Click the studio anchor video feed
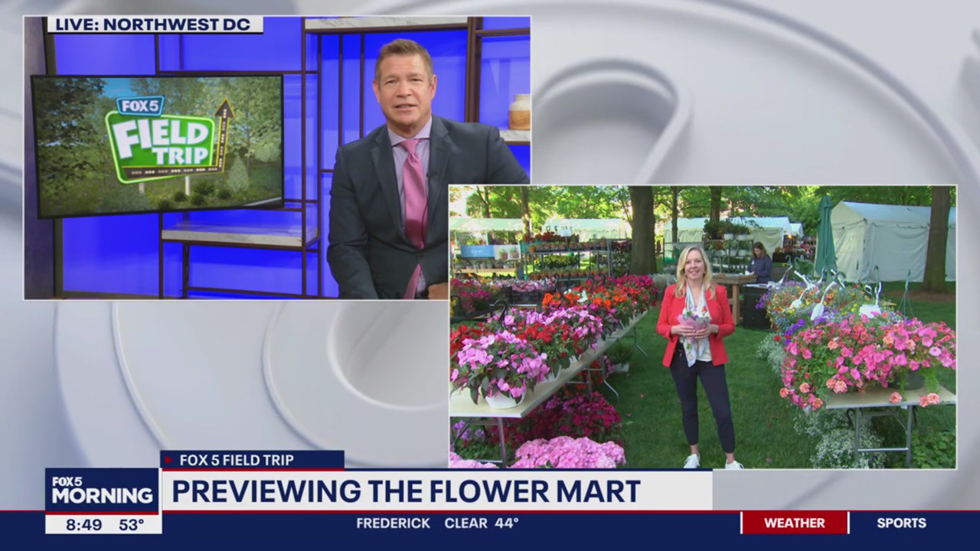This screenshot has width=980, height=551. tap(277, 158)
